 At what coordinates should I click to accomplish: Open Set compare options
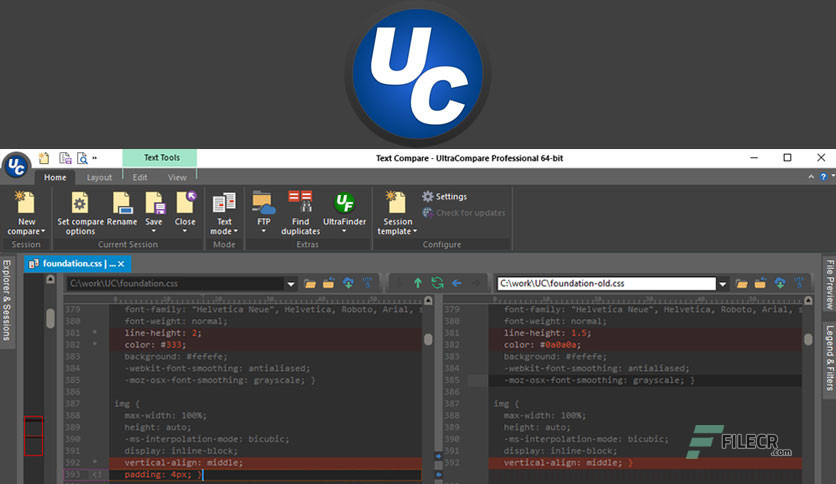(80, 213)
